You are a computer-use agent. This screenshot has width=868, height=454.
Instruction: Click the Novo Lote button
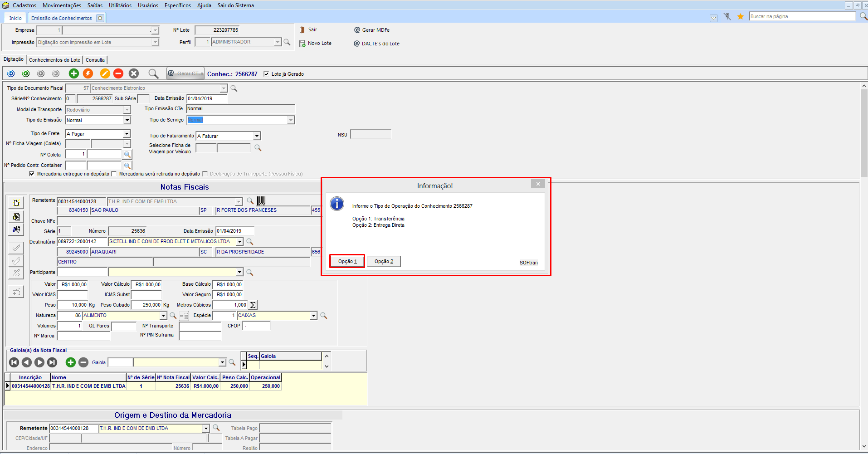click(315, 44)
